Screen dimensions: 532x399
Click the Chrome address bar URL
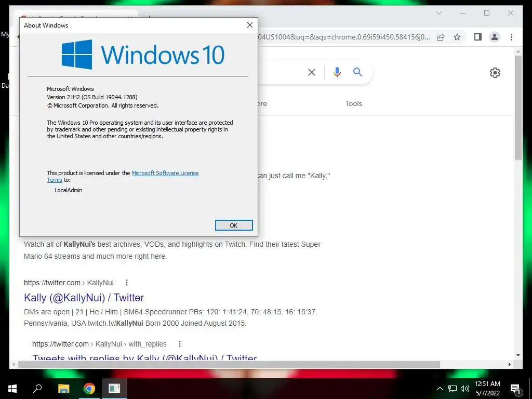pos(344,37)
